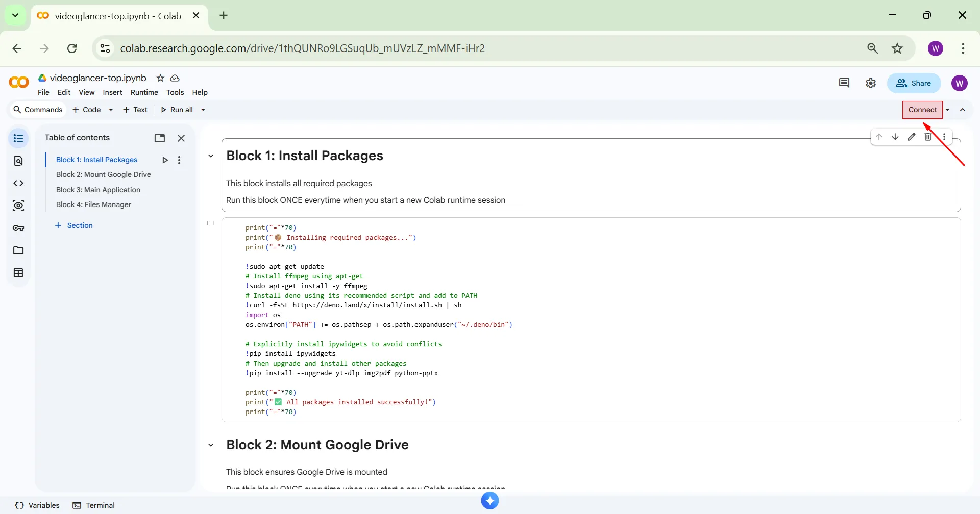Run Block 1 section play icon in table of contents
This screenshot has height=514, width=980.
coord(165,160)
